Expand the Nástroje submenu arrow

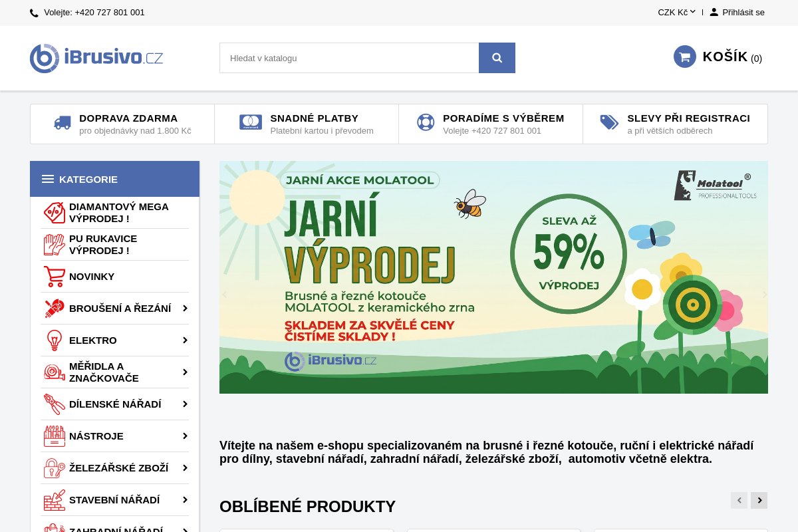[x=185, y=436]
